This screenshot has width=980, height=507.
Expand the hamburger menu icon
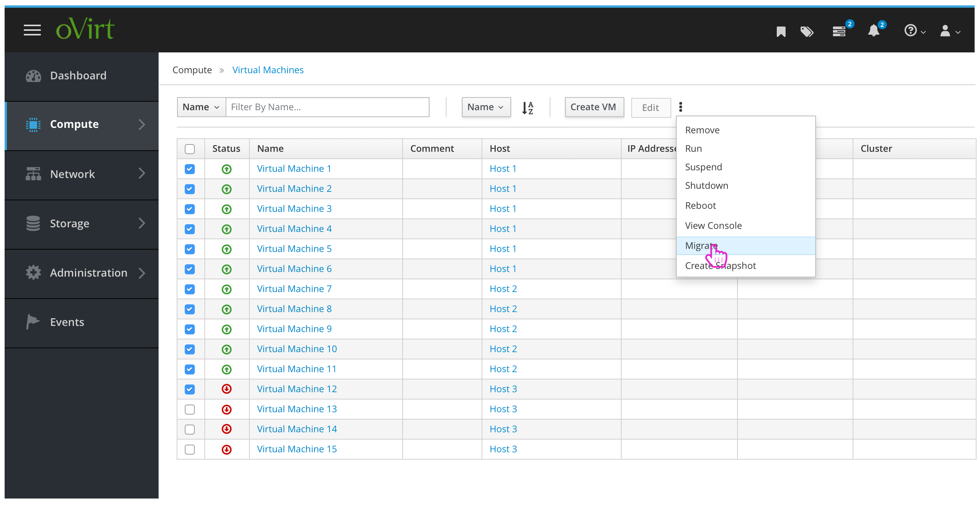coord(31,30)
